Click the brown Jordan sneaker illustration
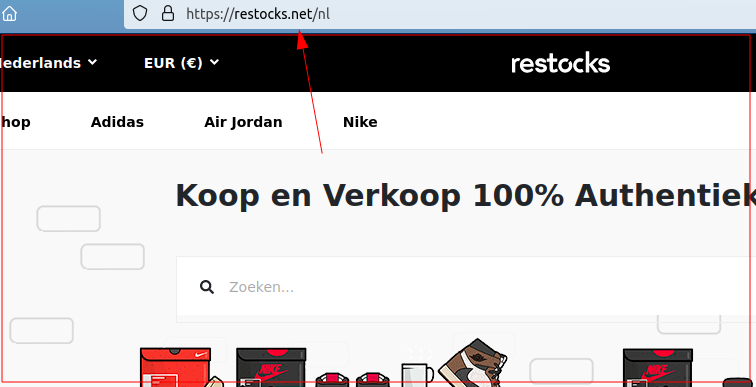Screen dimensions: 756x387 click(472, 362)
